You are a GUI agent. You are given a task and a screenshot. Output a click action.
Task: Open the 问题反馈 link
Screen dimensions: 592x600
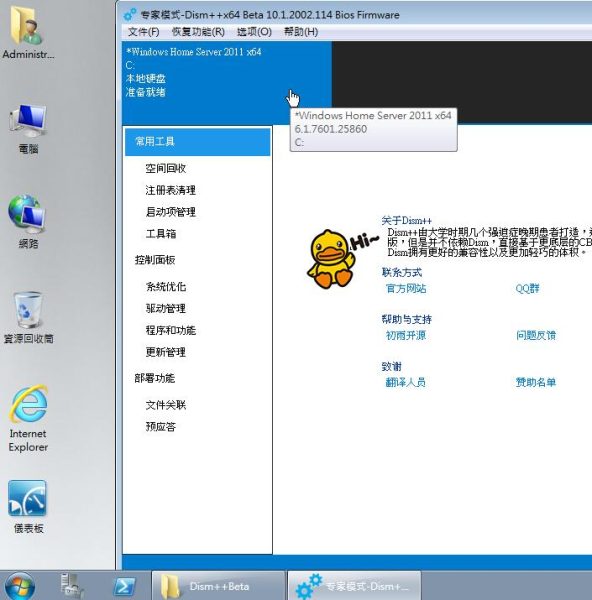click(x=536, y=336)
